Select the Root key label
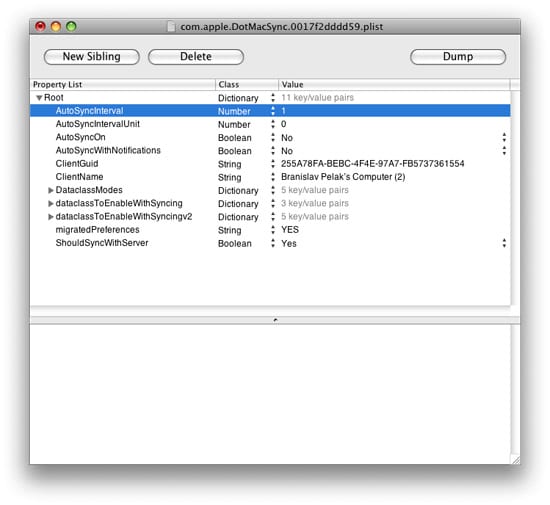 [54, 97]
